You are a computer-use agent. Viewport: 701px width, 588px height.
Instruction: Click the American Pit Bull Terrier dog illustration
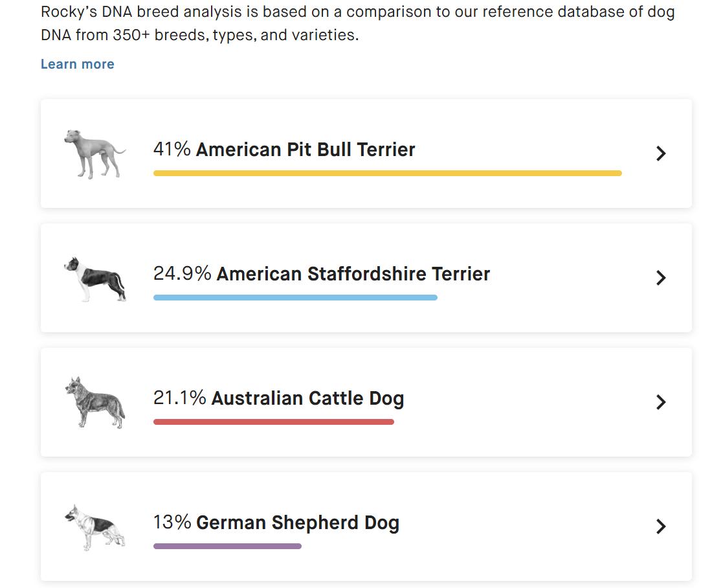95,153
